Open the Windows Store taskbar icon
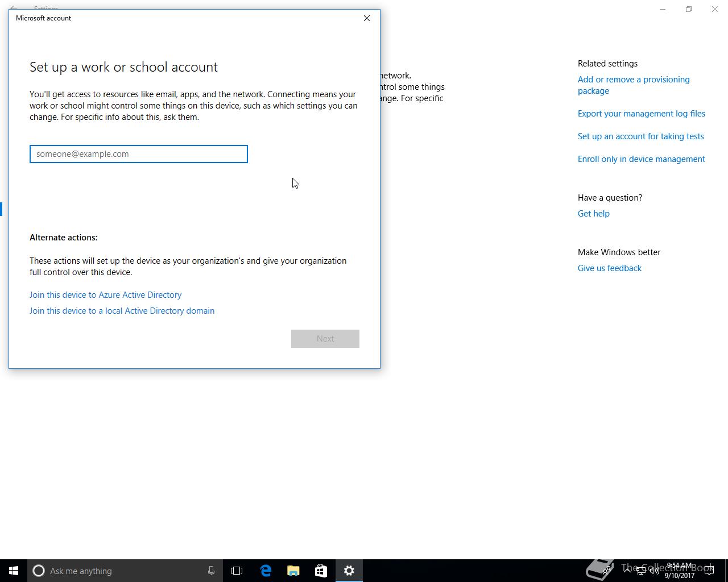Viewport: 728px width, 582px height. (x=321, y=571)
